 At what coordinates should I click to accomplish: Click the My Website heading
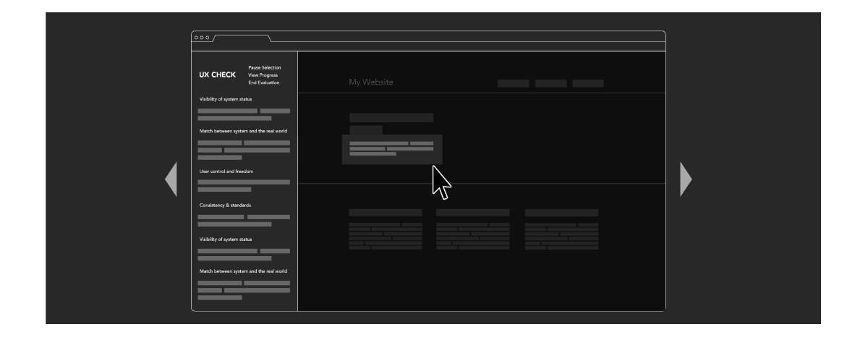371,82
